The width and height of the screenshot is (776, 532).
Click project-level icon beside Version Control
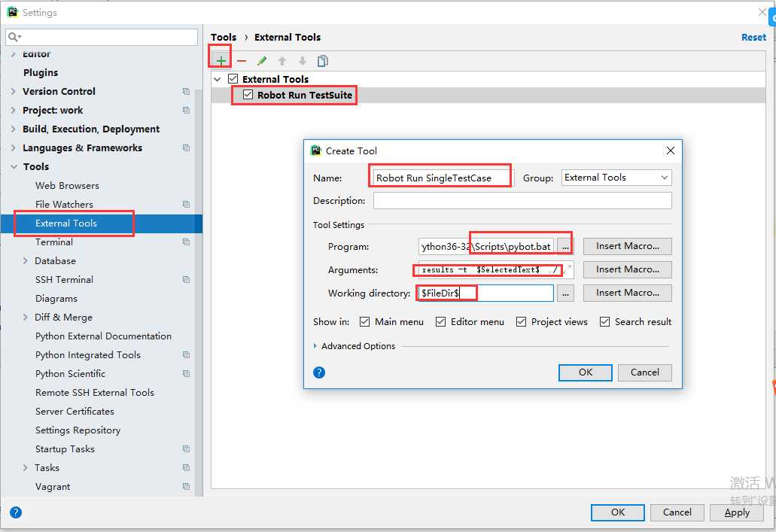186,91
